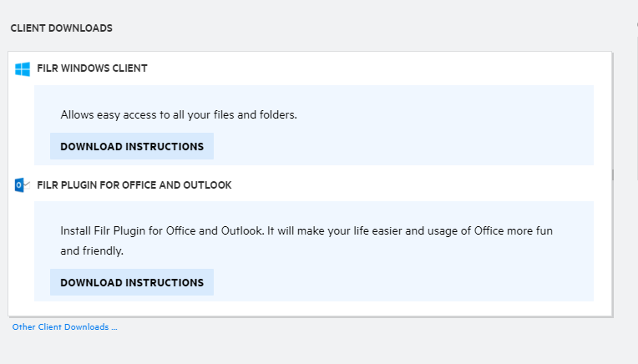Click the FILR WINDOWS CLIENT heading
The image size is (638, 364).
click(92, 68)
